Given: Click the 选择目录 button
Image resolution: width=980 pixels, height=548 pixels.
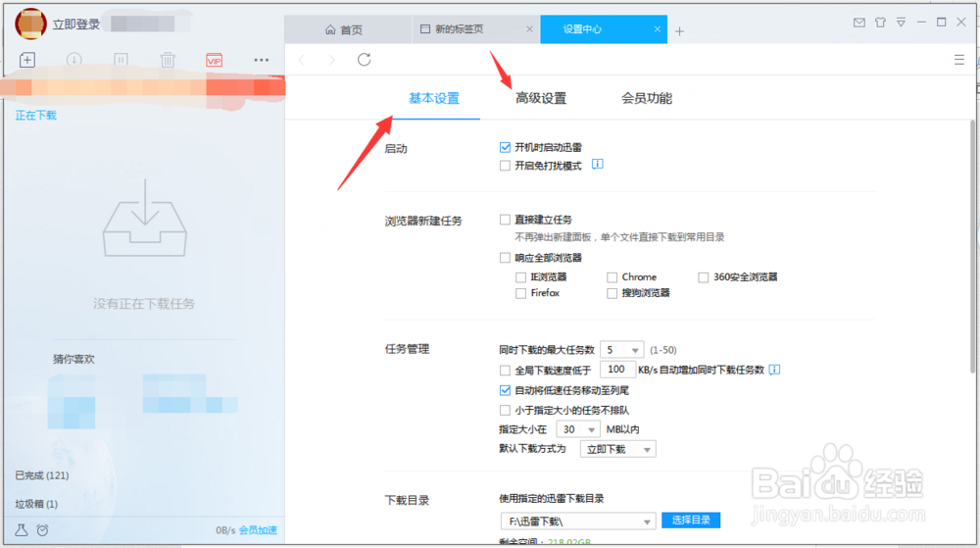Looking at the screenshot, I should point(691,520).
